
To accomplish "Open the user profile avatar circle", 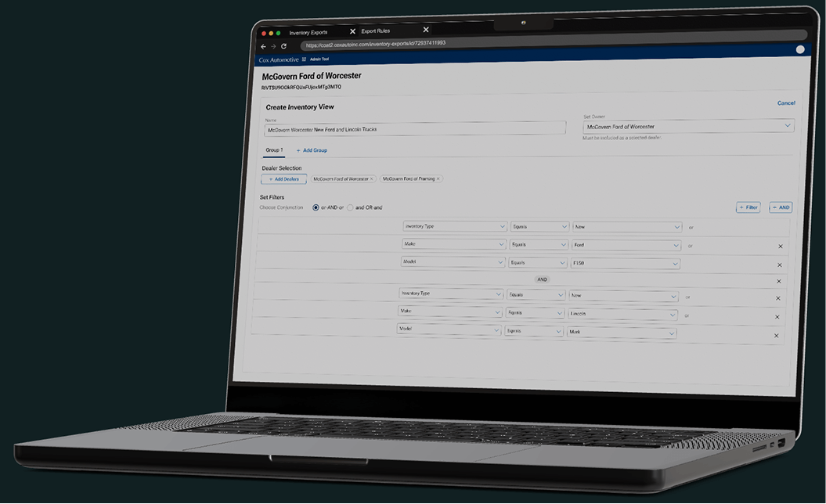I will tap(799, 49).
